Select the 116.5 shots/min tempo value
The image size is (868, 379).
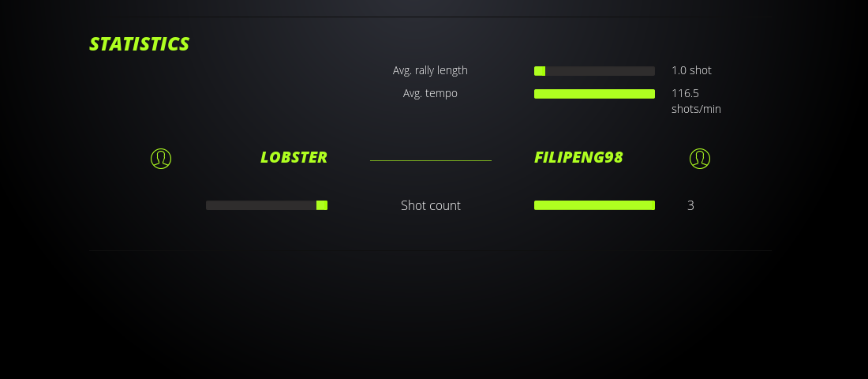[x=695, y=101]
